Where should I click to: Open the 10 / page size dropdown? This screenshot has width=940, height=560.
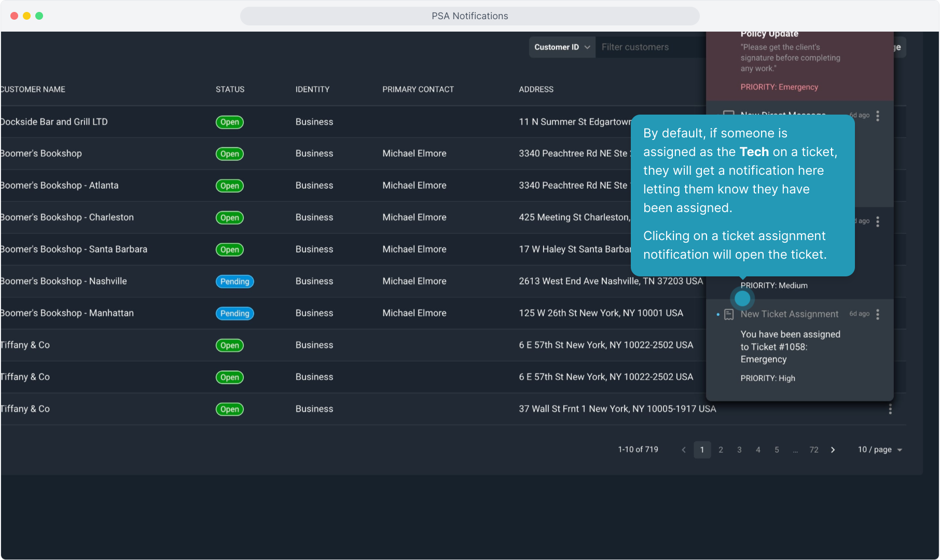point(880,450)
